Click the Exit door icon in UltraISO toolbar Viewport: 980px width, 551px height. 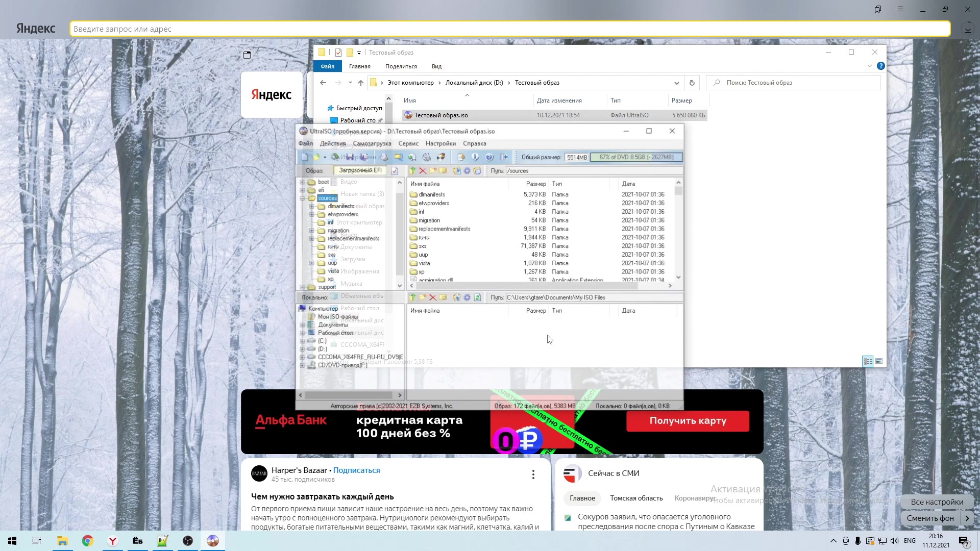click(x=504, y=157)
